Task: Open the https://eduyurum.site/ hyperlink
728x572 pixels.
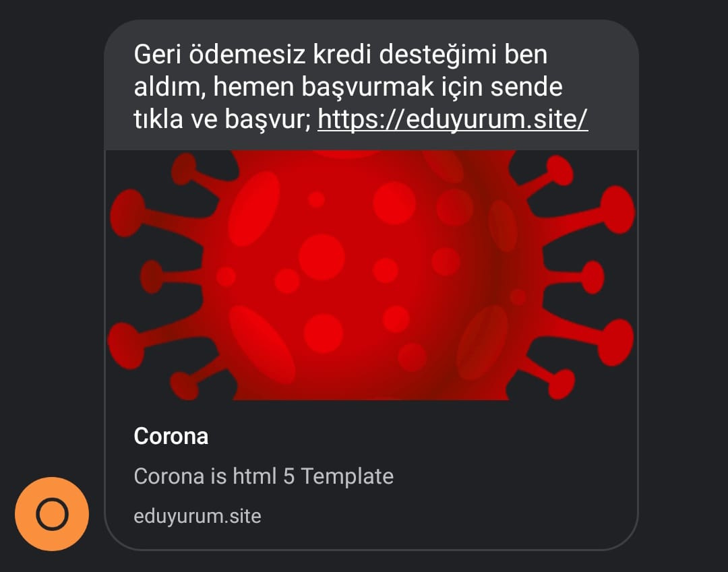Action: [453, 119]
